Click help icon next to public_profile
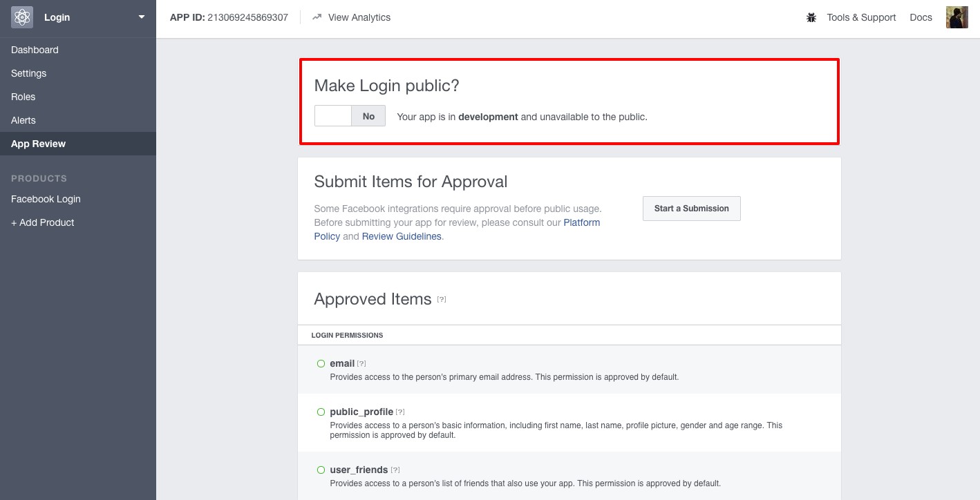 click(400, 412)
